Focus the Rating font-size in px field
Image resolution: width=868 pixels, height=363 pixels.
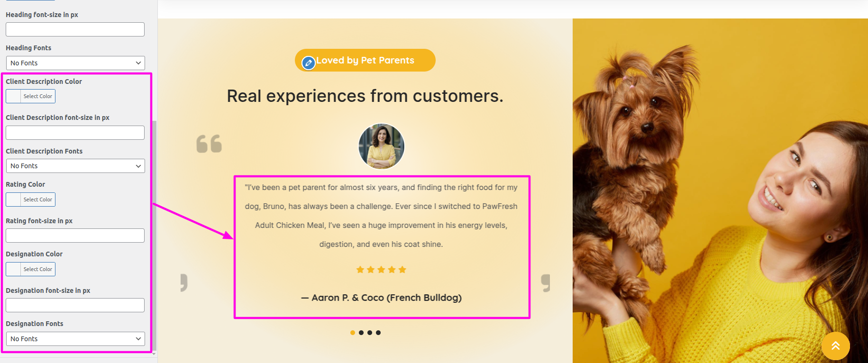pyautogui.click(x=75, y=236)
